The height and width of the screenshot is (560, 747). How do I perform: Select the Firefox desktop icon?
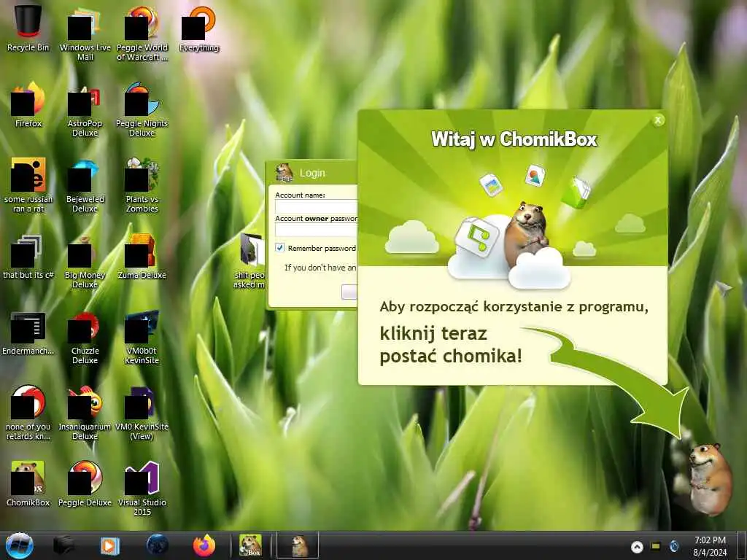coord(28,105)
